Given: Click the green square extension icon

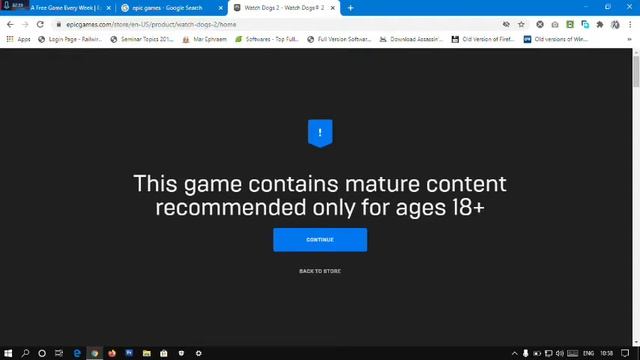Looking at the screenshot, I should click(x=570, y=24).
